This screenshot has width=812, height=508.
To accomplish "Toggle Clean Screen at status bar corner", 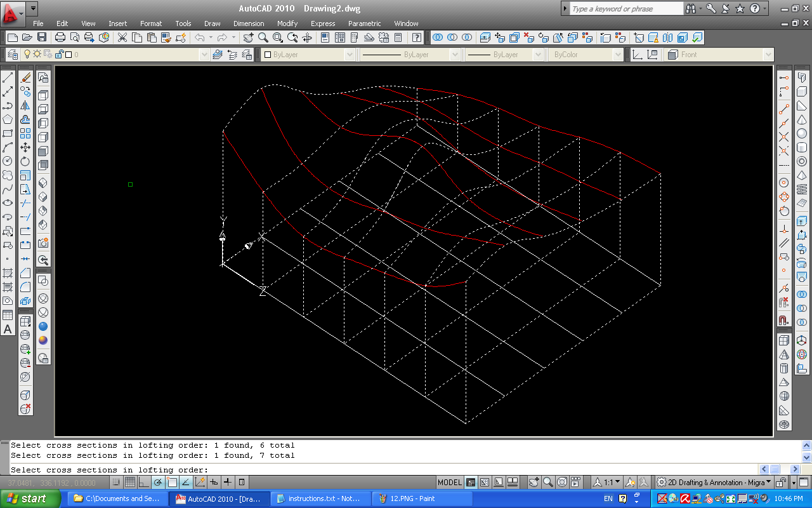I will [804, 483].
